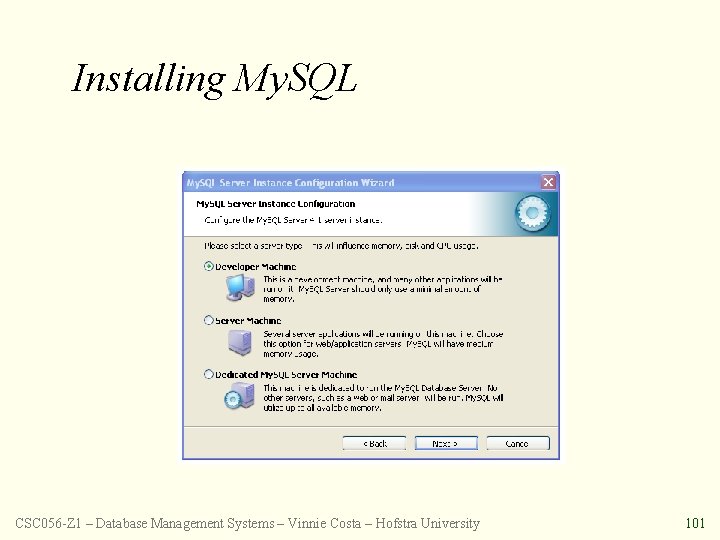This screenshot has width=720, height=540.
Task: Click the Dedicated MySQL Server description text
Action: coord(383,398)
